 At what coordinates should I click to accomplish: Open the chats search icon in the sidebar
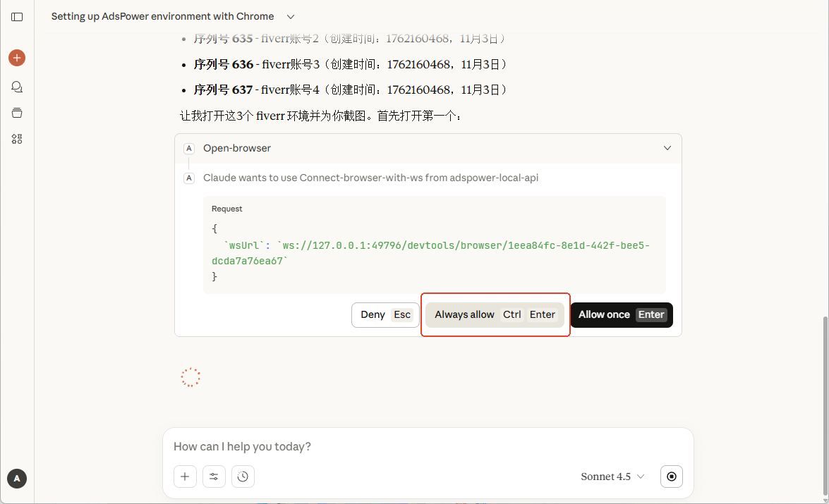point(16,86)
